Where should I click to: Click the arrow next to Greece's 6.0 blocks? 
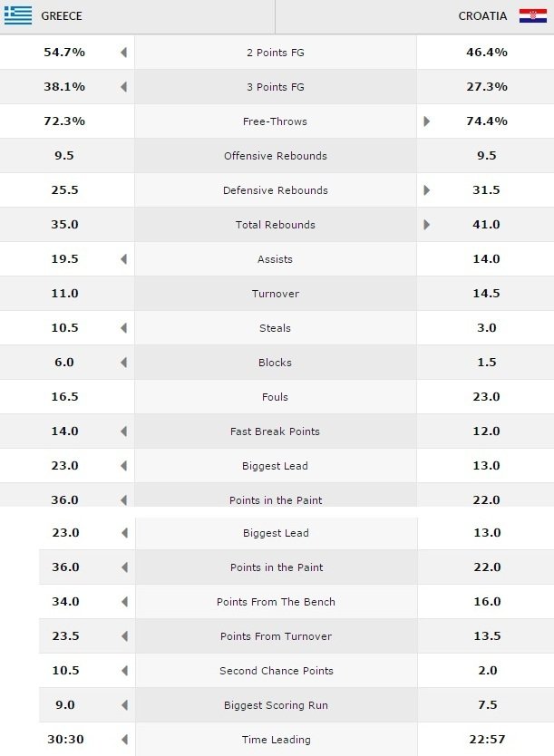pyautogui.click(x=124, y=362)
